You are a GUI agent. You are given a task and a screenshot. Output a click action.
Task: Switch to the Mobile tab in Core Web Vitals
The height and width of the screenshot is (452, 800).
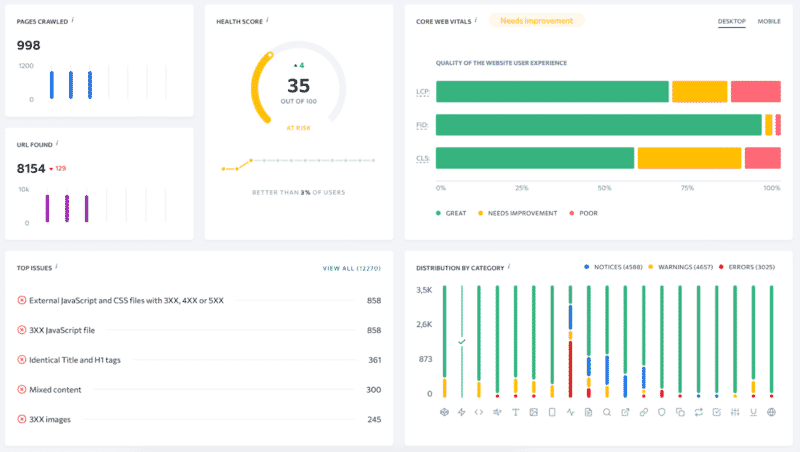pyautogui.click(x=769, y=21)
